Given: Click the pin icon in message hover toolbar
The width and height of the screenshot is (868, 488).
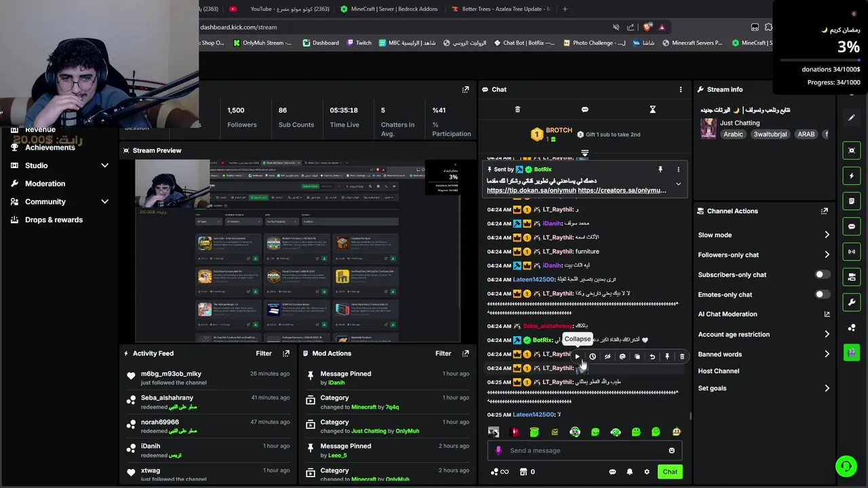Looking at the screenshot, I should pos(667,357).
